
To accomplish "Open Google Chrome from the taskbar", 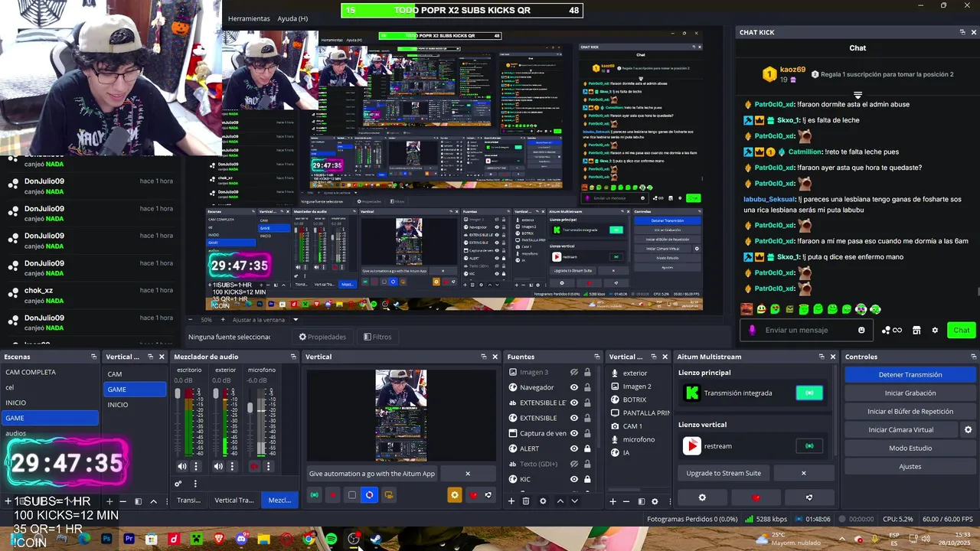I will 309,539.
